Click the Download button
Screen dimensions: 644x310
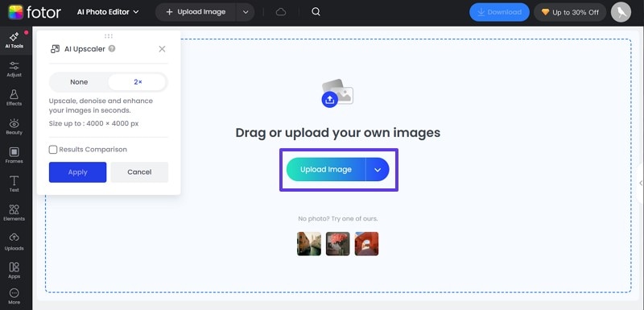point(499,12)
